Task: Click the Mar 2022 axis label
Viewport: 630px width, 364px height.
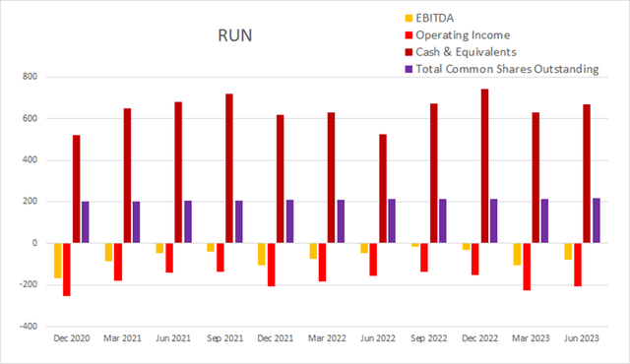Action: [x=327, y=338]
